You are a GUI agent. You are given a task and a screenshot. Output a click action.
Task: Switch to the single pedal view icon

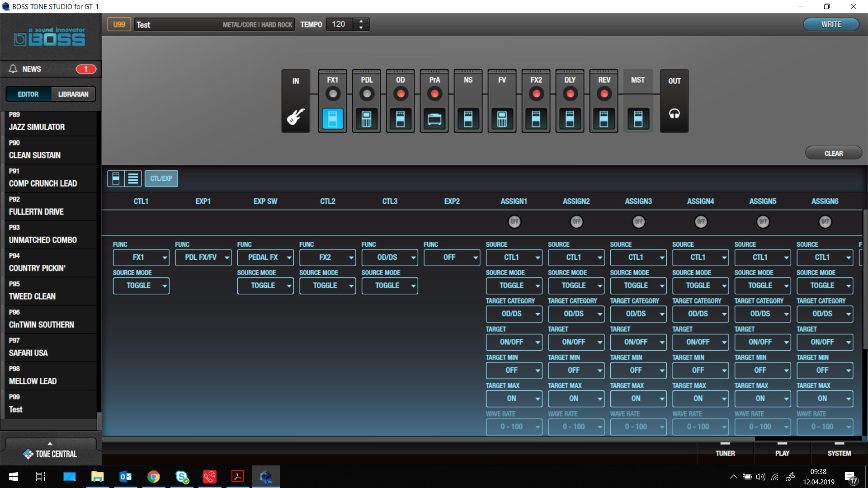(x=116, y=178)
